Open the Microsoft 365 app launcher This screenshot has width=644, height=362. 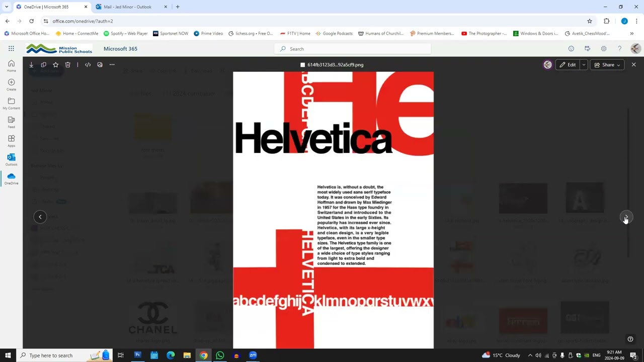click(x=11, y=49)
